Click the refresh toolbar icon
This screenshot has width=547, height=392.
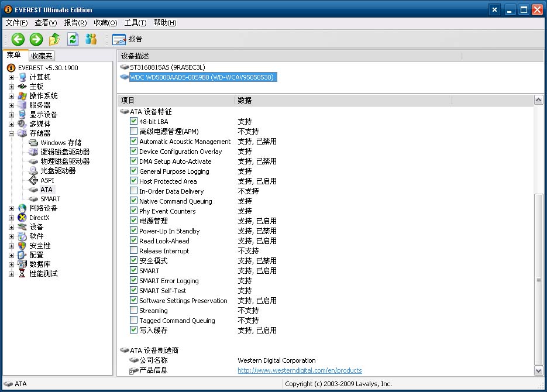[x=73, y=39]
